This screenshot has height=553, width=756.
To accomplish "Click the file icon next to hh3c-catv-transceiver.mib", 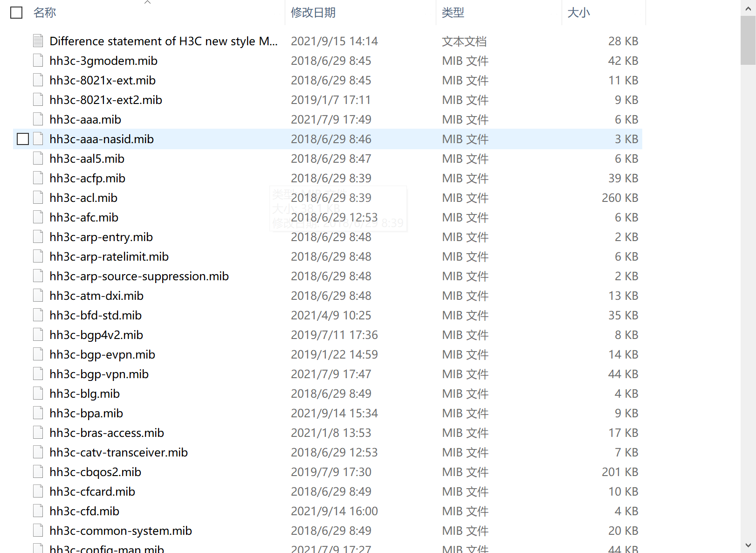I will (x=38, y=452).
